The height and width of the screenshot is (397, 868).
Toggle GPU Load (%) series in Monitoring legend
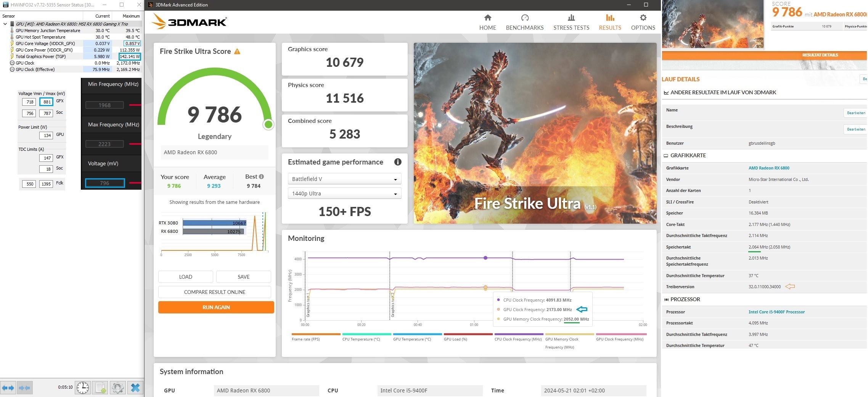click(468, 337)
